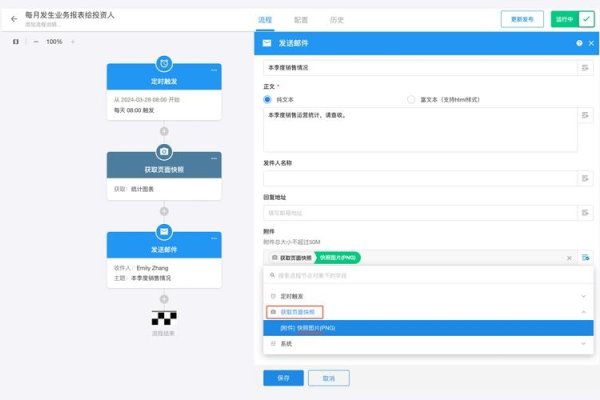Click into the email body text area
Screen dimensions: 600x400
pos(420,130)
